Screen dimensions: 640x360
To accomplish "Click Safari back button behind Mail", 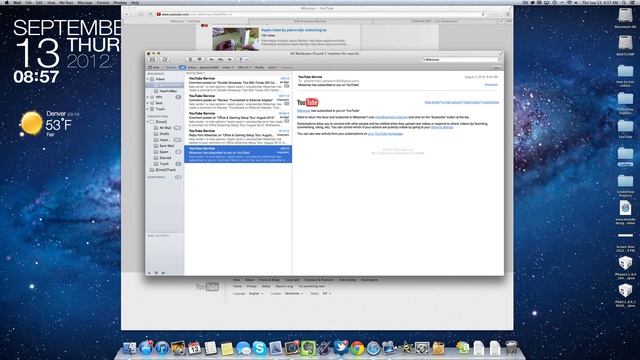I will (127, 14).
